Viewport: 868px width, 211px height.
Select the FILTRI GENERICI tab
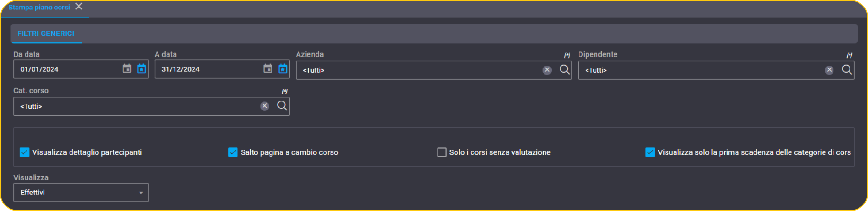46,34
